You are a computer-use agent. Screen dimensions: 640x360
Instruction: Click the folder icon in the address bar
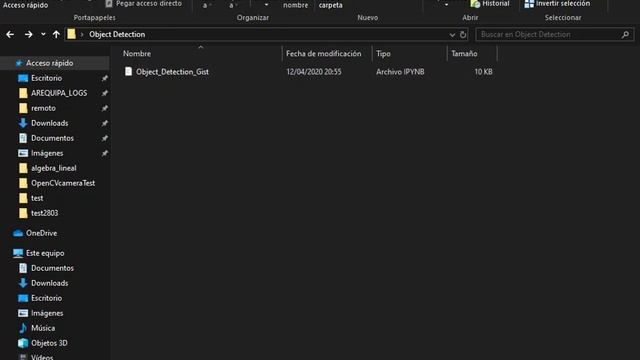71,34
